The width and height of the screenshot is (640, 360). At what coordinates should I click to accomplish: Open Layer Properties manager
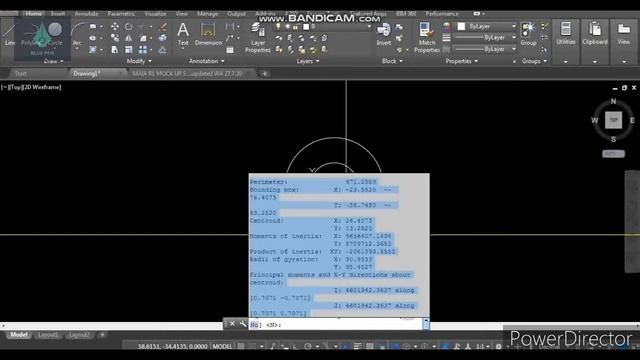(258, 38)
